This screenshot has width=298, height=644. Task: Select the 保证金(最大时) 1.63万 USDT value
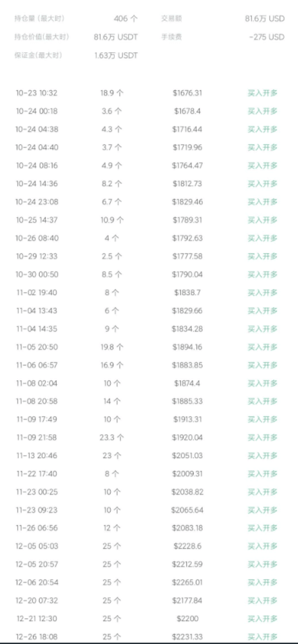point(116,55)
